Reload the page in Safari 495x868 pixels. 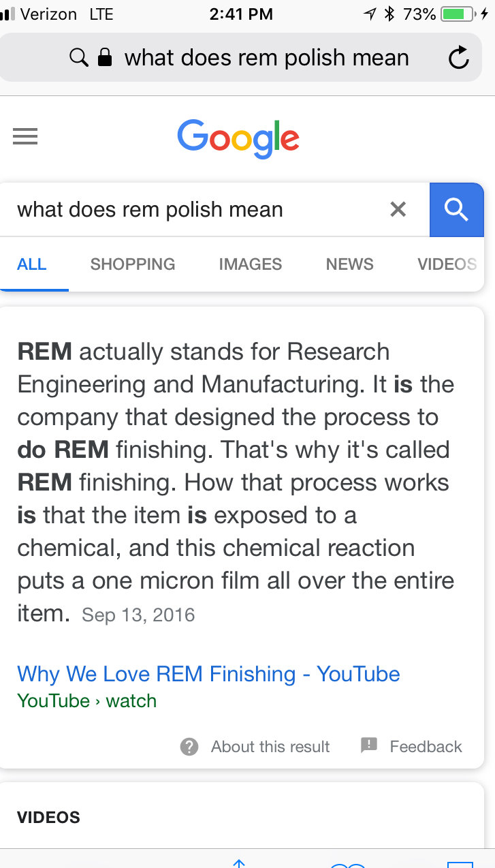[459, 58]
